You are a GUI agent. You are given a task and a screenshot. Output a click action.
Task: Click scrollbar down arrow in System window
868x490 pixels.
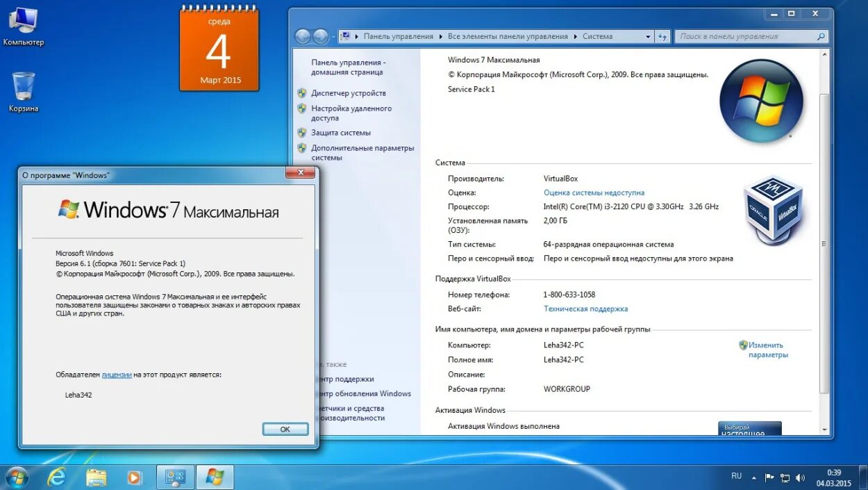(x=824, y=430)
